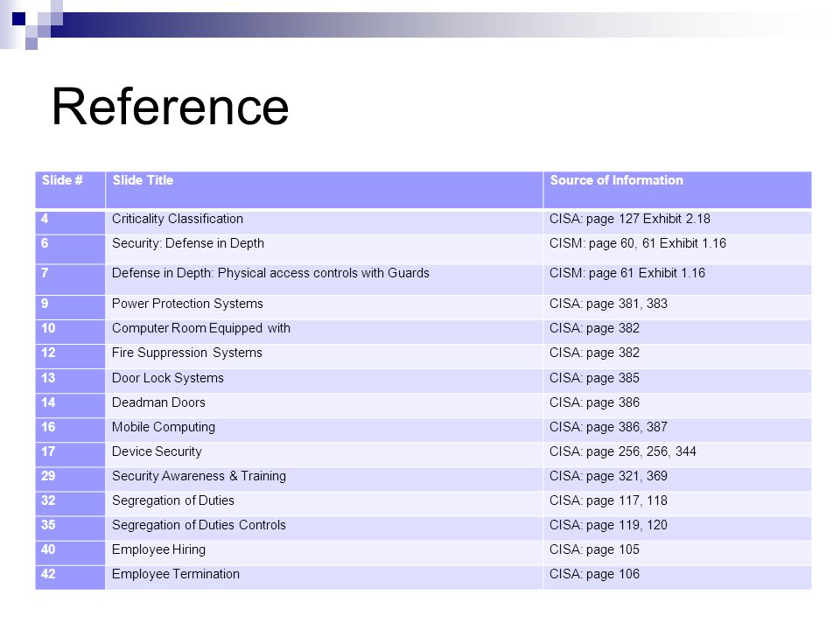Image resolution: width=840 pixels, height=630 pixels.
Task: Click 'CISA: page 321, 369' cell
Action: [677, 479]
